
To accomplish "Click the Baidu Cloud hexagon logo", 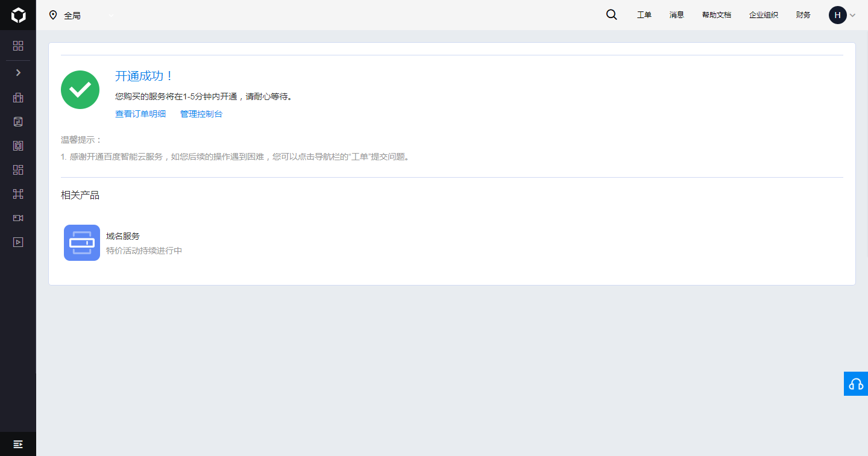I will (x=18, y=15).
